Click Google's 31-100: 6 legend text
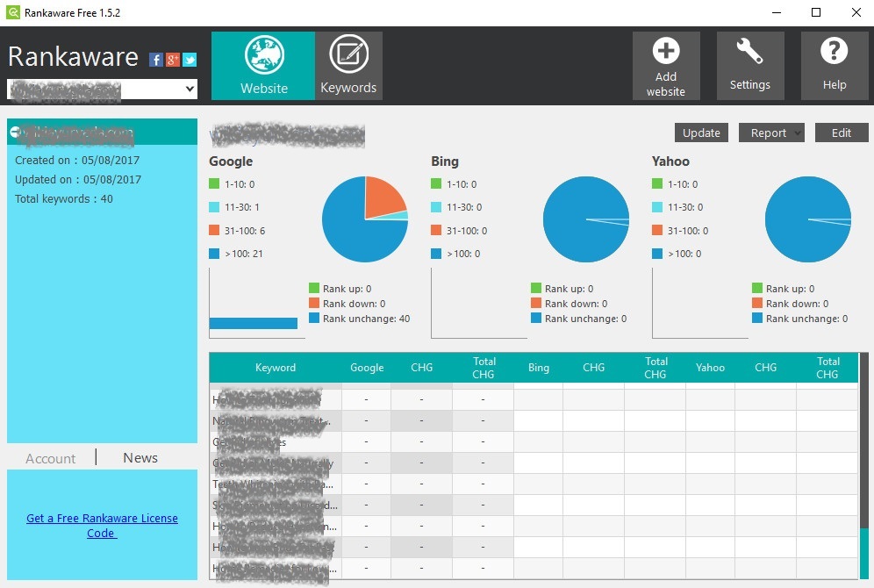The image size is (874, 588). [x=245, y=231]
